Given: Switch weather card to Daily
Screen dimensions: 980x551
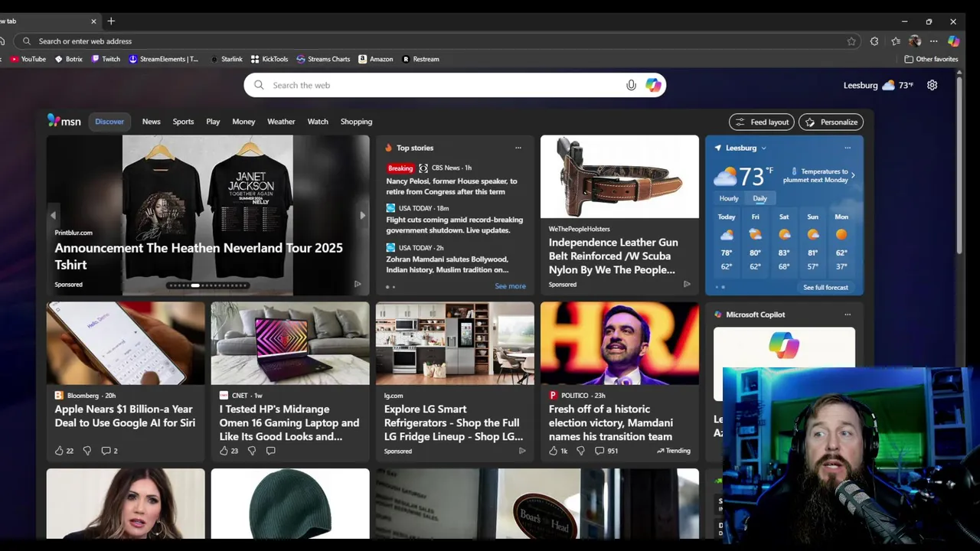Looking at the screenshot, I should 759,198.
